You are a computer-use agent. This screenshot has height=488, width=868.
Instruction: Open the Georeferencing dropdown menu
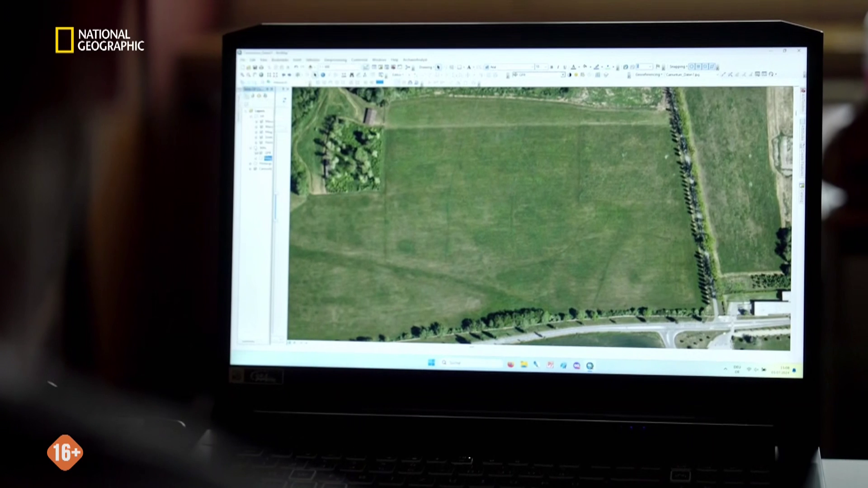(648, 75)
